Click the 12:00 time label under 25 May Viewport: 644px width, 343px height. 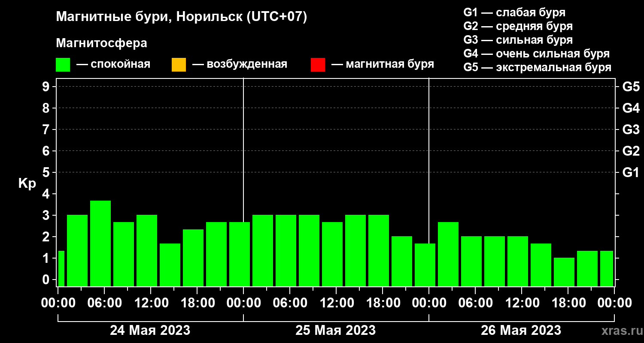pos(338,303)
